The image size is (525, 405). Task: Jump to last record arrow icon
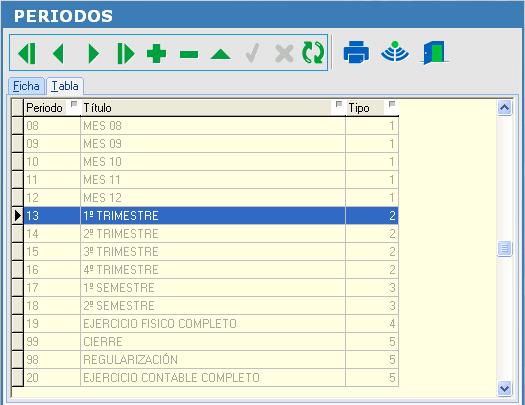coord(126,53)
